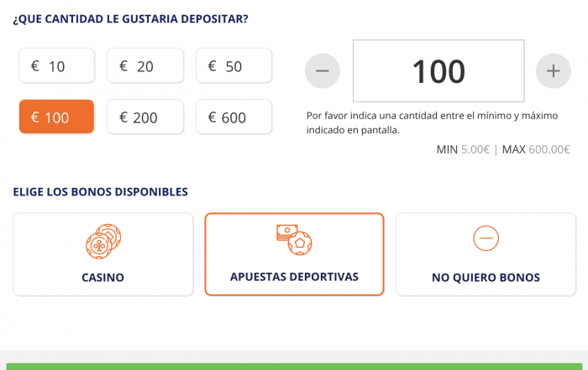Click the green bar at the bottom
588x370 pixels.
(294, 367)
